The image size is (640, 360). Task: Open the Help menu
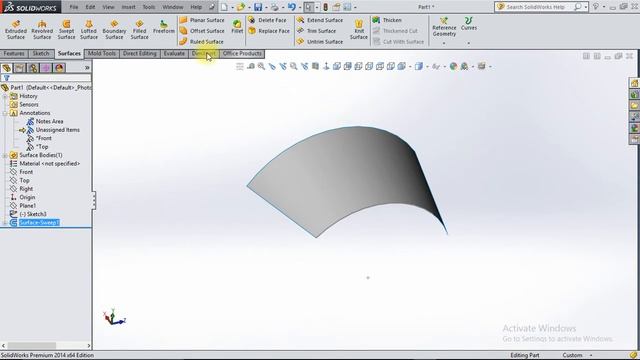[x=196, y=7]
